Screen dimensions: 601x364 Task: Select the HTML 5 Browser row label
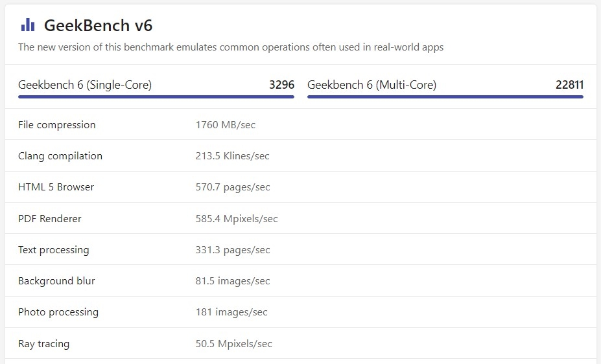point(56,187)
